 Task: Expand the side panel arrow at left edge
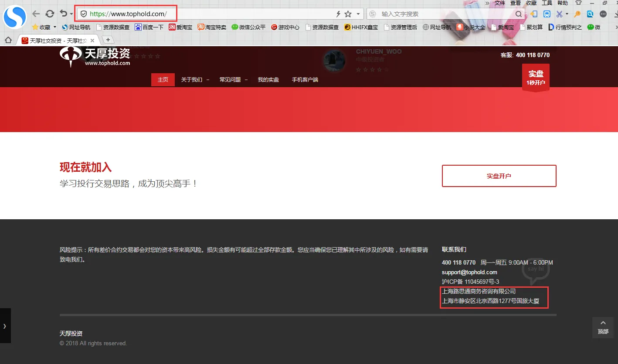coord(5,326)
